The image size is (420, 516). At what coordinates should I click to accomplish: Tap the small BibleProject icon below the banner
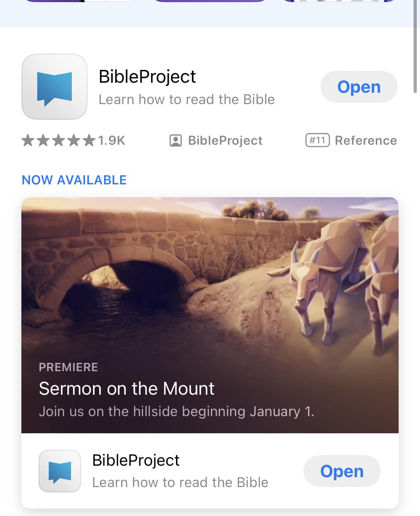click(x=60, y=471)
